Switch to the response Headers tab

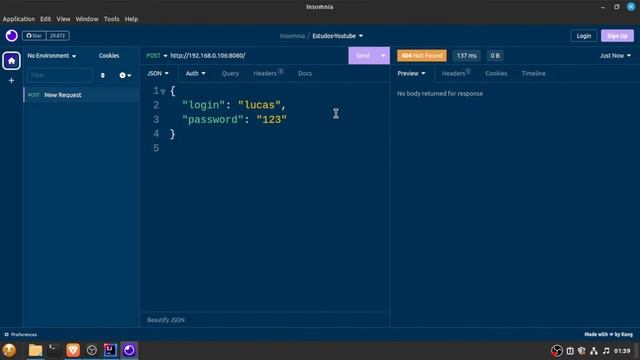(x=456, y=73)
